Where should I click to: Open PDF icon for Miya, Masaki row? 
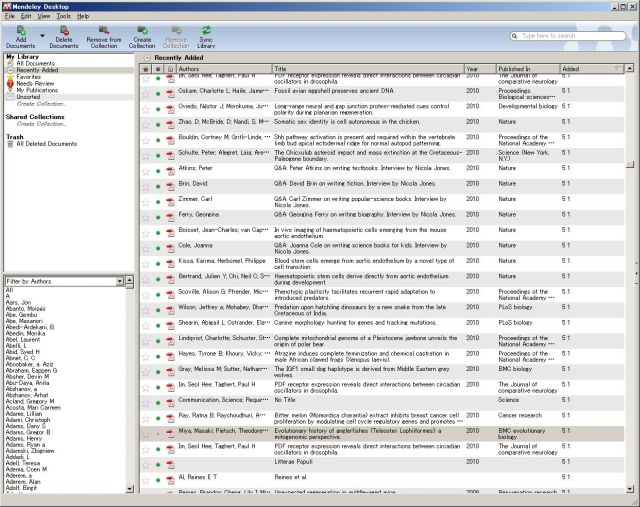[x=170, y=434]
